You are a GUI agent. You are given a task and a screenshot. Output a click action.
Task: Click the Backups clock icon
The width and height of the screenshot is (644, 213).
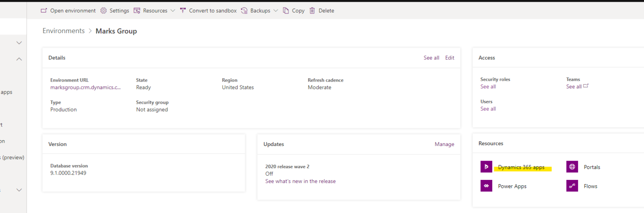tap(244, 10)
